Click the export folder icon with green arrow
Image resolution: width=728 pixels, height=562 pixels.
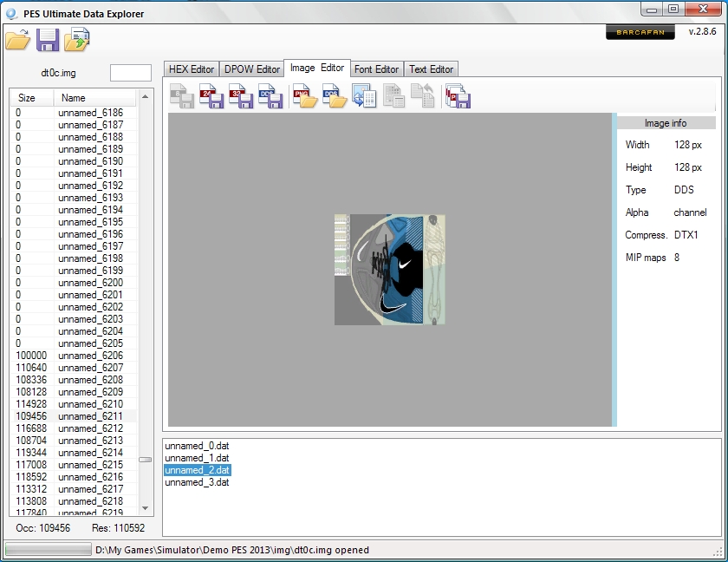point(77,40)
